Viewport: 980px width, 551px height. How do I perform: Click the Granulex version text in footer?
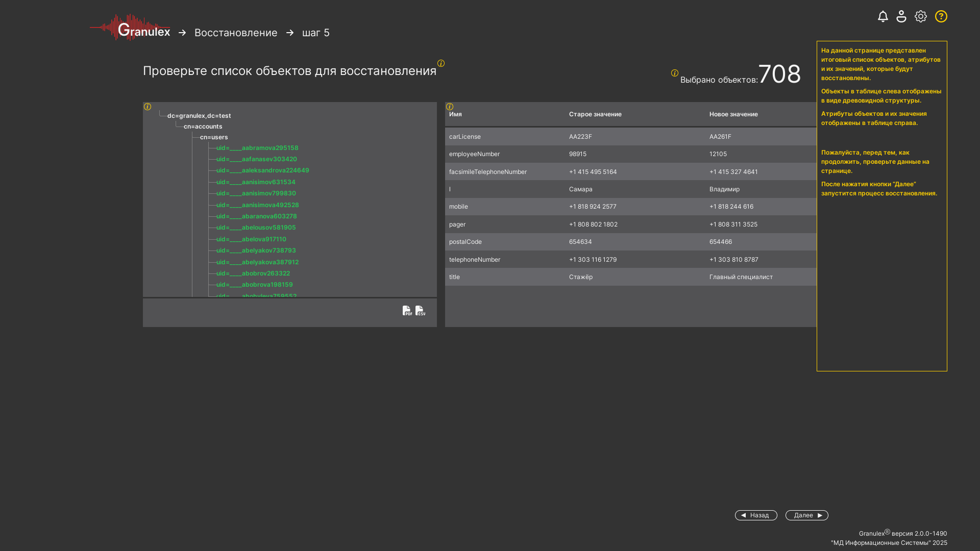(x=903, y=533)
